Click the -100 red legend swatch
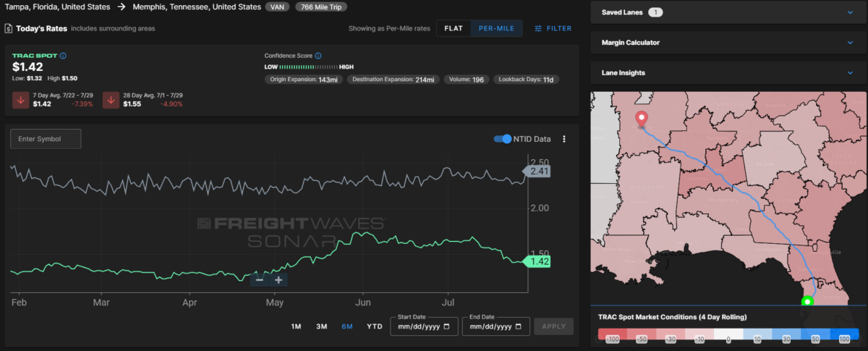The image size is (868, 351). 612,338
